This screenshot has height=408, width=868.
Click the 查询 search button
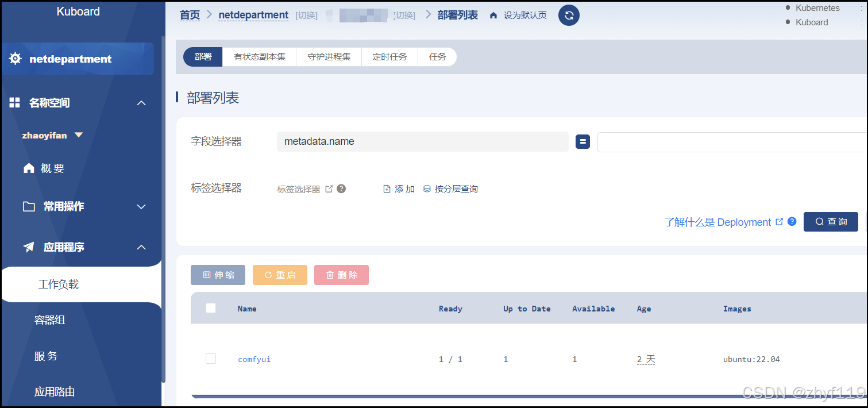click(831, 222)
